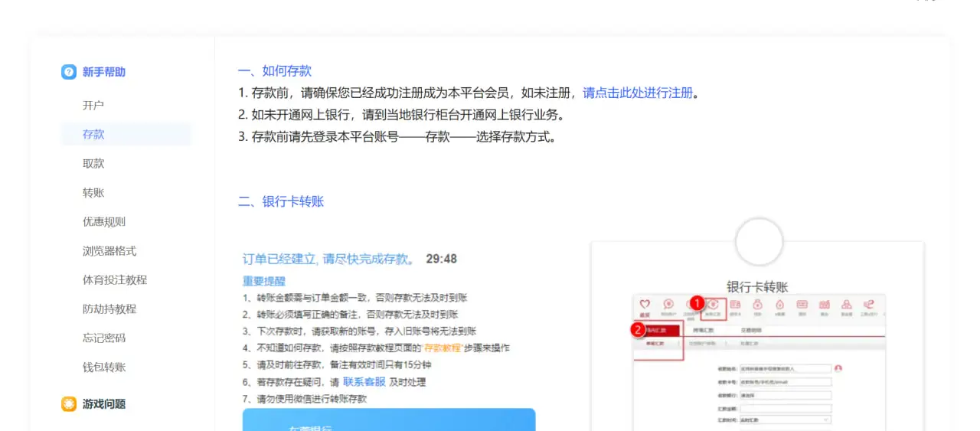Viewport: 980px width, 431px height.
Task: Open the 忘记密码 help entry
Action: coord(104,338)
